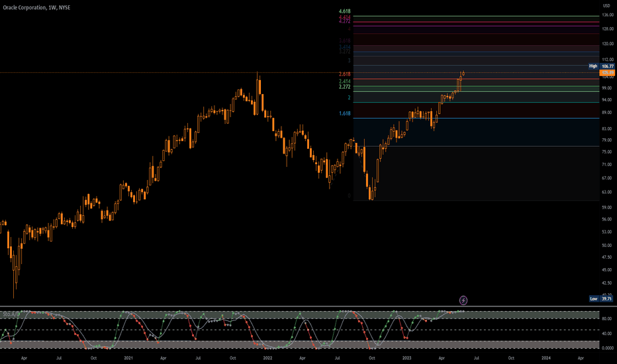Click the 4.272 Fibonacci level label
Screen dimensions: 617x364
(x=344, y=21)
